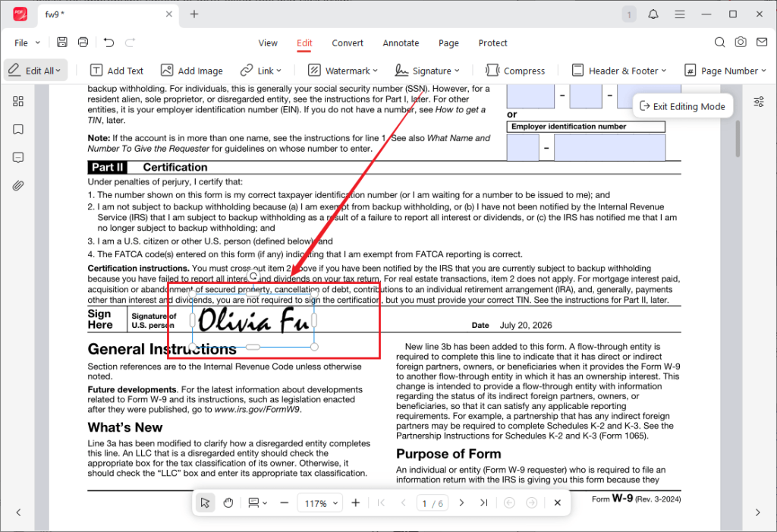Jump to the first page
This screenshot has width=777, height=532.
pos(381,502)
